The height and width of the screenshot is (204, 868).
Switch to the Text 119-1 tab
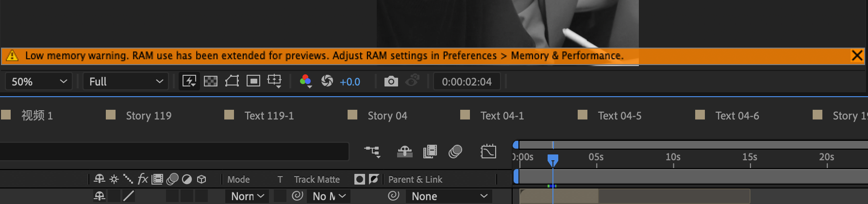point(268,116)
